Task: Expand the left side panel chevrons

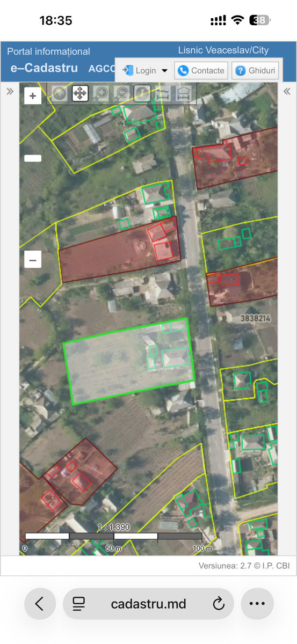Action: (x=10, y=91)
